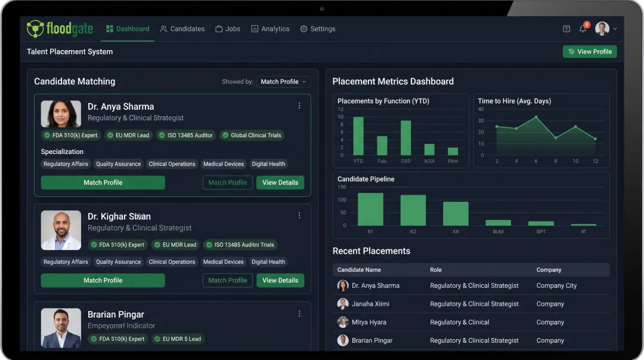Click Dr. Anya Sharma's avatar in Recent Placements
644x360 pixels.
343,285
